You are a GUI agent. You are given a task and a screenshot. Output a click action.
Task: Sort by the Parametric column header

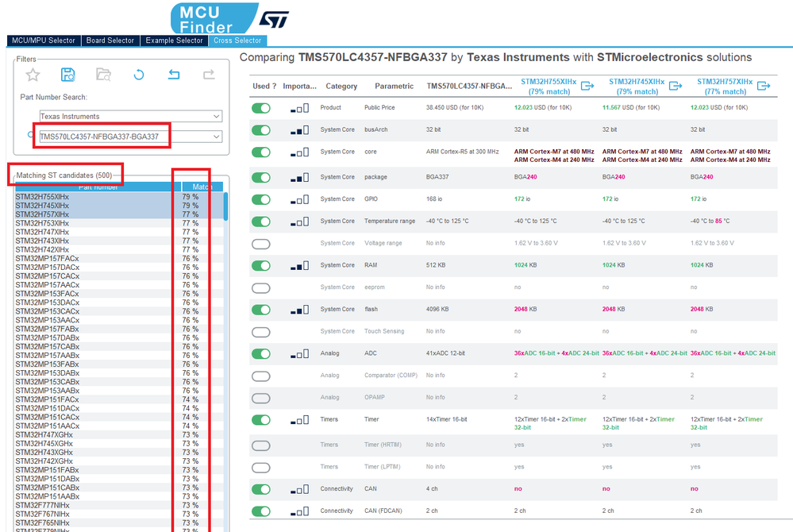394,86
